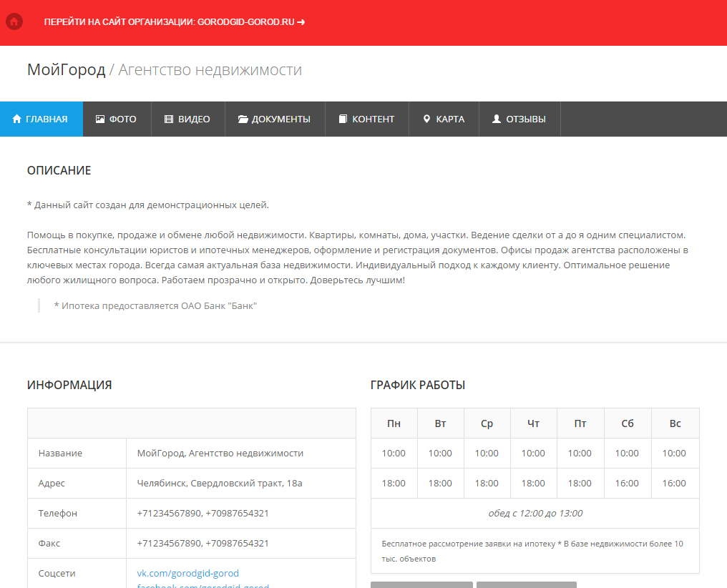Viewport: 727px width, 588px height.
Task: Click the Вс closing time 16:00 cell
Action: (x=674, y=483)
